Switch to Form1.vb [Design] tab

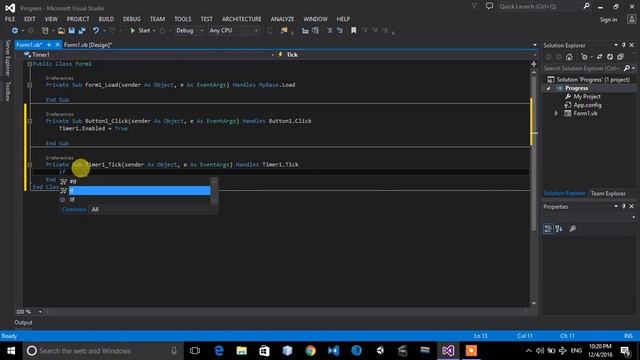click(88, 45)
